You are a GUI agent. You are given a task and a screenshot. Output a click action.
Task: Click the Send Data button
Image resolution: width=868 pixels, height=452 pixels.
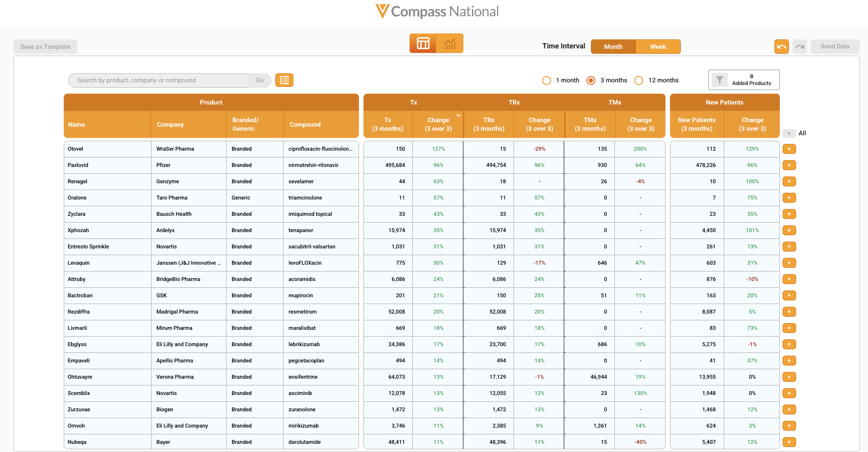pos(835,47)
